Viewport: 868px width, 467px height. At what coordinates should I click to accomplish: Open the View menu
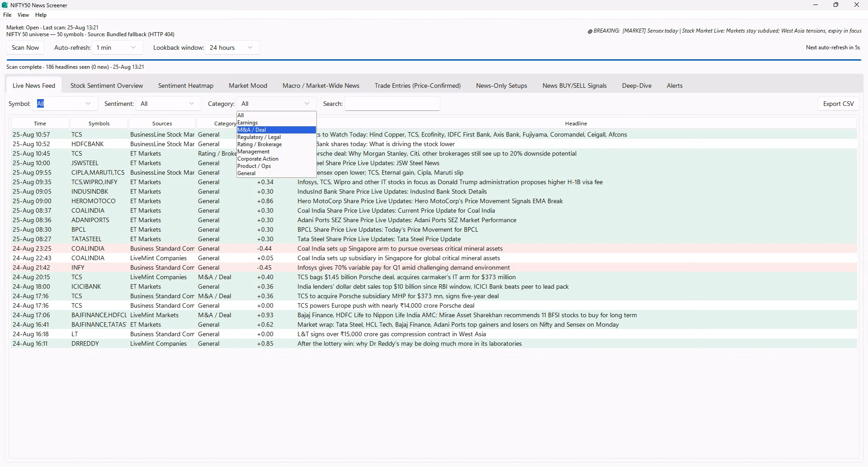[x=23, y=15]
